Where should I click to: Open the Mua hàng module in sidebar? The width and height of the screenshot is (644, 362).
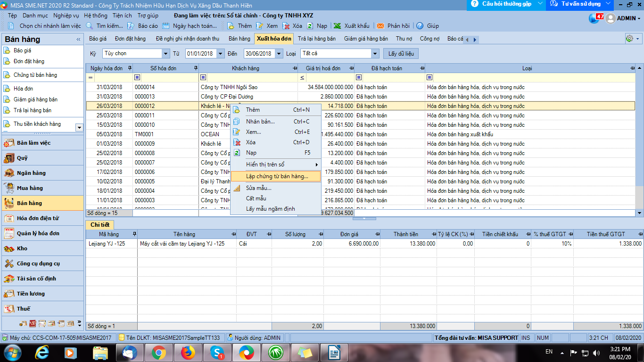(42, 188)
